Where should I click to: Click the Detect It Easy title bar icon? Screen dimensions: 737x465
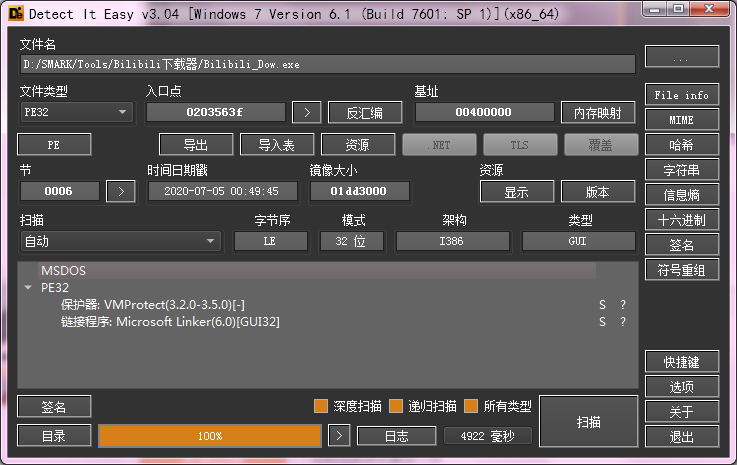tap(16, 14)
